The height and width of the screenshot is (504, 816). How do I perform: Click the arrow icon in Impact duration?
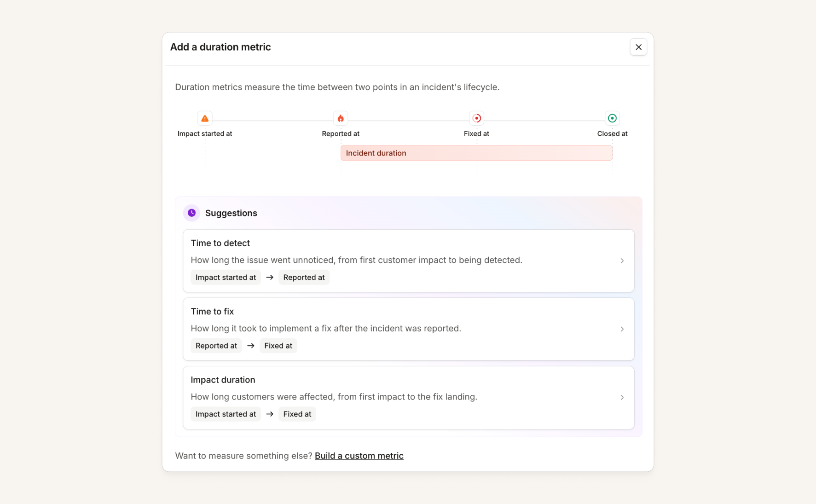(x=270, y=414)
